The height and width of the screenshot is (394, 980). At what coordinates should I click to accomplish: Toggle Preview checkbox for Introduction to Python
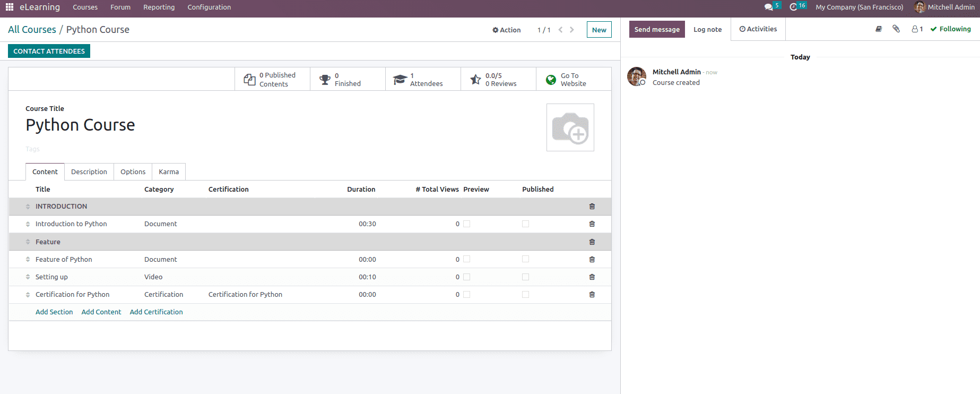(467, 224)
